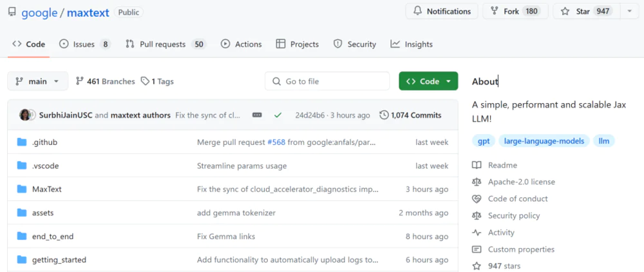View the Insights tab

point(412,44)
